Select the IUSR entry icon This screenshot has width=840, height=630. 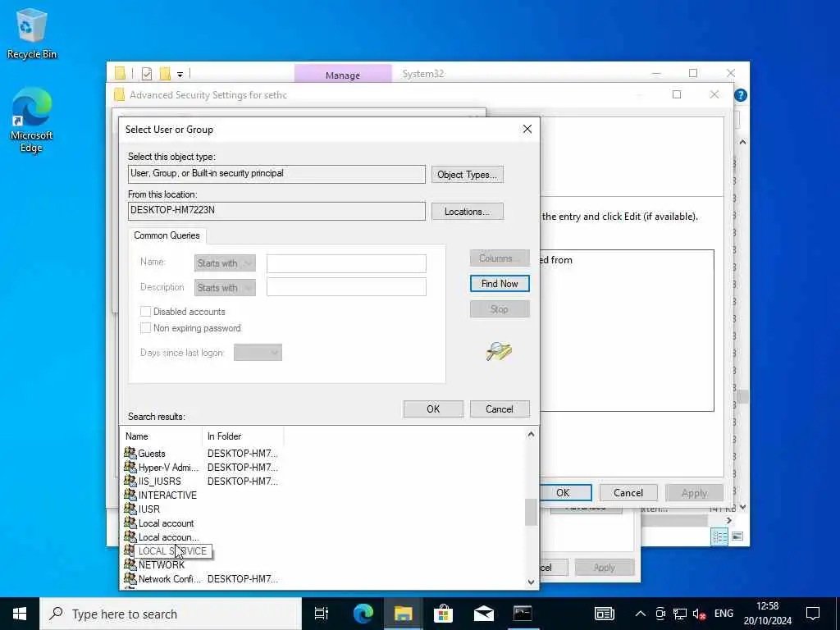[130, 509]
